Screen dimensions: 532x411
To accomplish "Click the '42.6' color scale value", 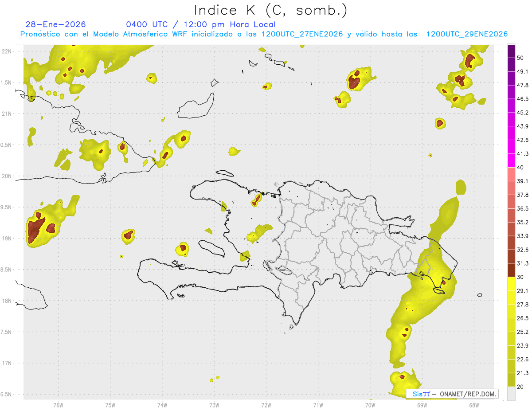I will tap(522, 140).
